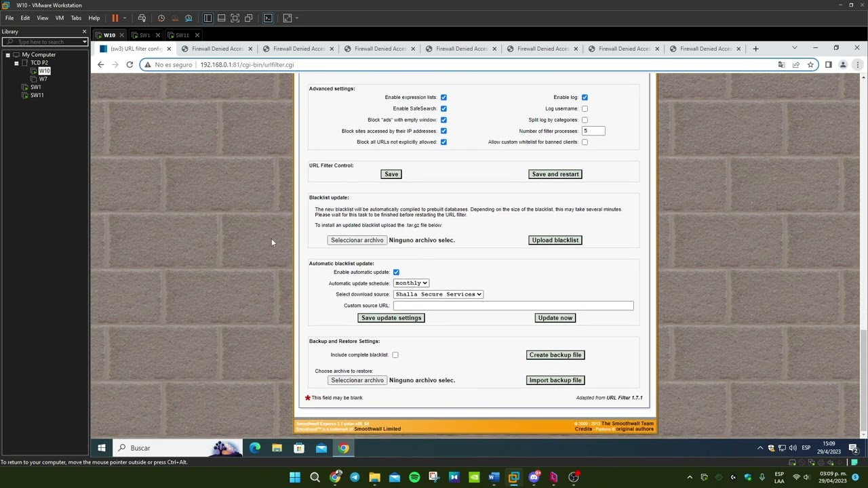Open the Automatic update schedule dropdown
The height and width of the screenshot is (488, 868).
(x=411, y=283)
